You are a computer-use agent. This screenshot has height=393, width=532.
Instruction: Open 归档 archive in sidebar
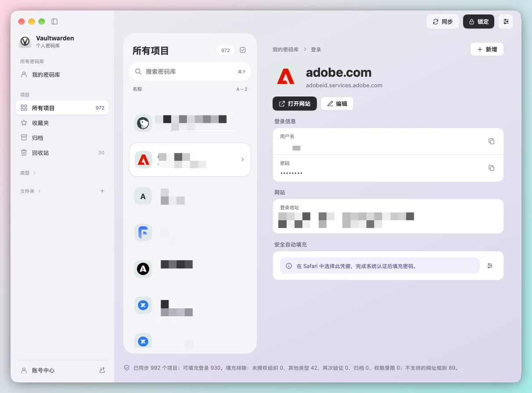point(62,138)
